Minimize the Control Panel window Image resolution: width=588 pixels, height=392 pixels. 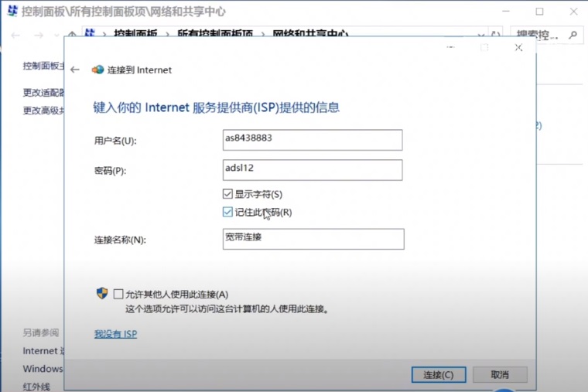click(506, 12)
